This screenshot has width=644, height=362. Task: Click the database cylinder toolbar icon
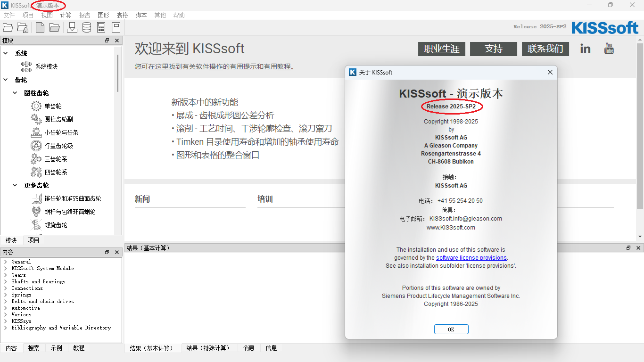(x=87, y=27)
